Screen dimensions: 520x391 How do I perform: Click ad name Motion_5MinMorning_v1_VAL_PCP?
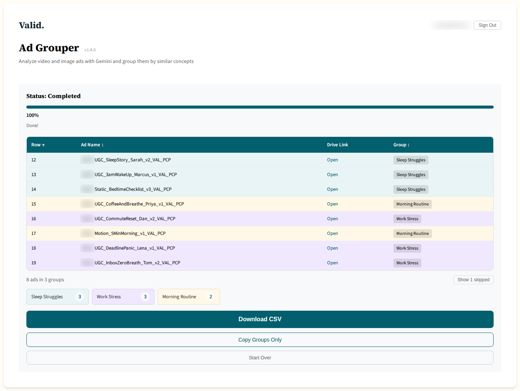(130, 233)
